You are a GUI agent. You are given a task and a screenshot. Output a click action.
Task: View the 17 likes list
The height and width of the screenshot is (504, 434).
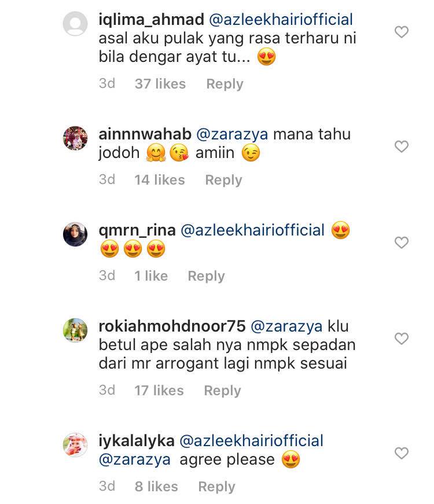pyautogui.click(x=159, y=391)
